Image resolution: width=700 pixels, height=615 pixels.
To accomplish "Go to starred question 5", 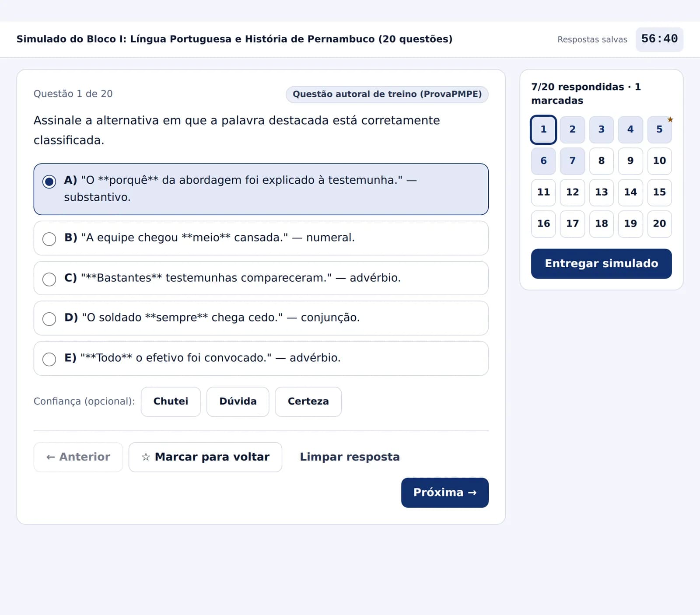I will click(x=659, y=129).
